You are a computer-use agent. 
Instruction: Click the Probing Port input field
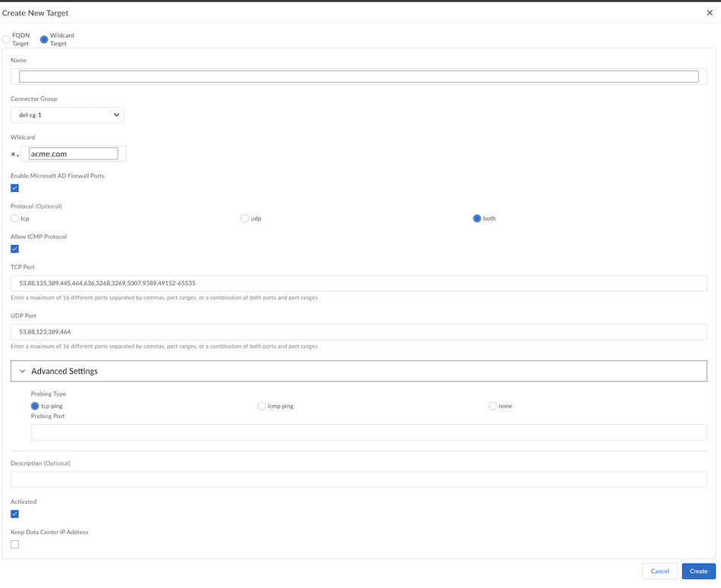click(x=369, y=432)
